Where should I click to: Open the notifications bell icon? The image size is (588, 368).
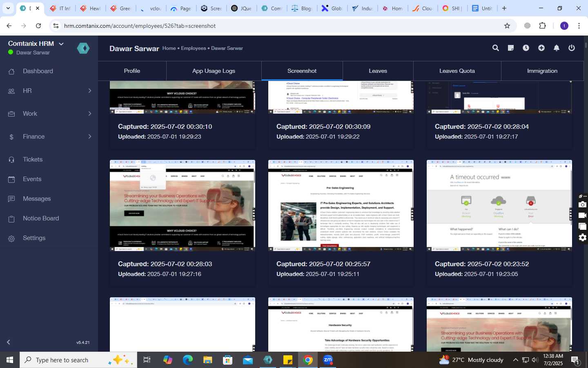[557, 48]
